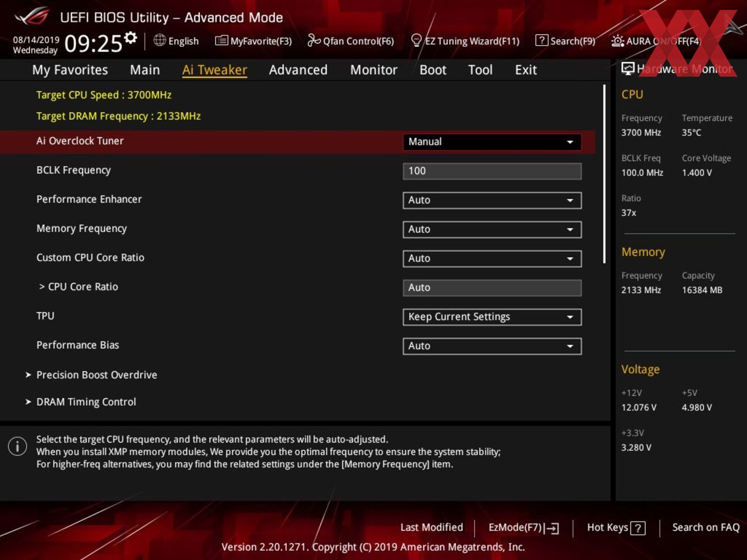The image size is (747, 560).
Task: Open Tool tab
Action: pyautogui.click(x=480, y=70)
